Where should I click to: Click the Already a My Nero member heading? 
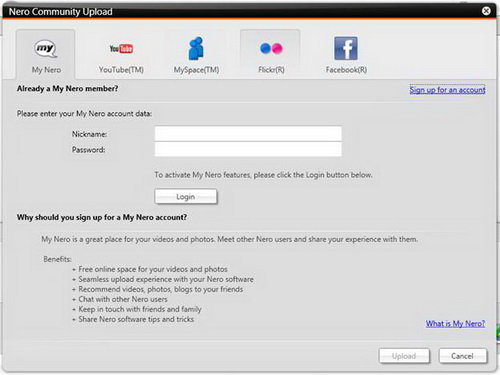click(68, 89)
